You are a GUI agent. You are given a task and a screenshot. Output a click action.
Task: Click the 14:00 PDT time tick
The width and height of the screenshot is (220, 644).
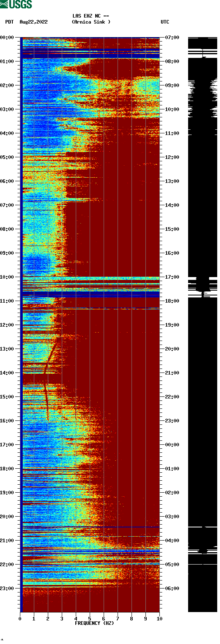(7, 373)
